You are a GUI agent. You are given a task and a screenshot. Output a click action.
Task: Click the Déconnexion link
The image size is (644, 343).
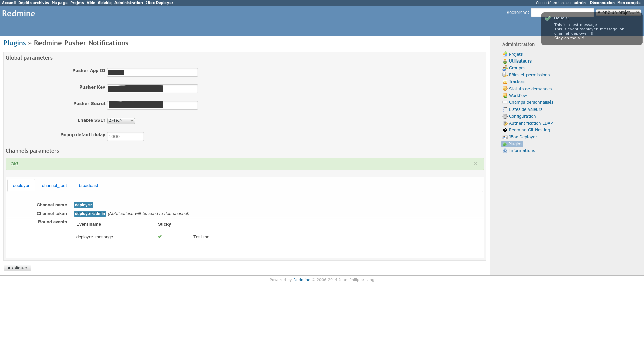[602, 3]
